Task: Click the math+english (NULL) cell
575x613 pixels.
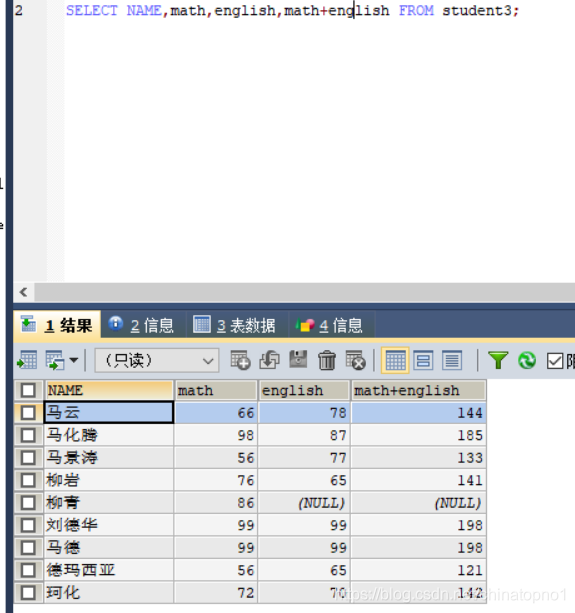Action: [x=419, y=503]
